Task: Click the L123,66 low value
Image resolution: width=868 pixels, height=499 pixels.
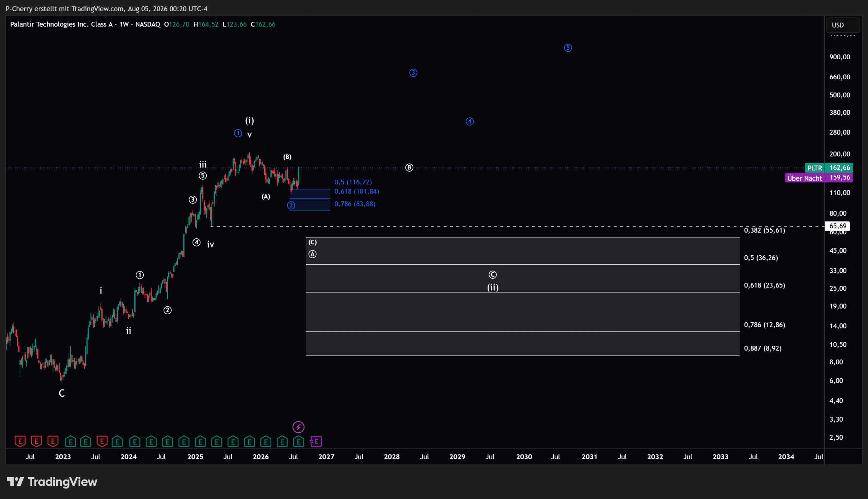Action: tap(234, 24)
